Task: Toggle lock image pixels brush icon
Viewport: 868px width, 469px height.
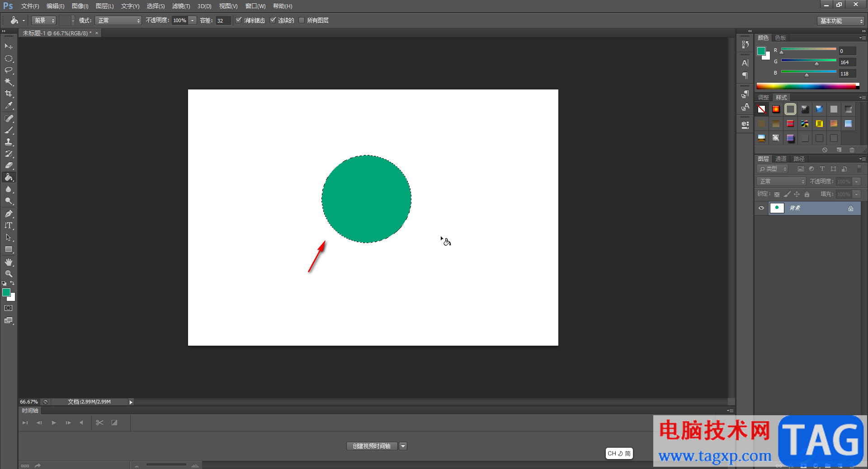Action: point(787,194)
